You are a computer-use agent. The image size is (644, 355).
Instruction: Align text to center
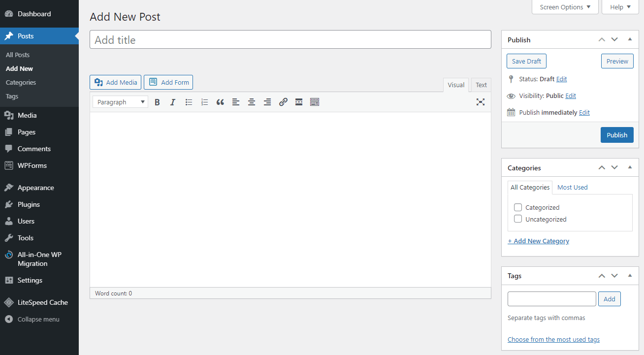tap(252, 102)
